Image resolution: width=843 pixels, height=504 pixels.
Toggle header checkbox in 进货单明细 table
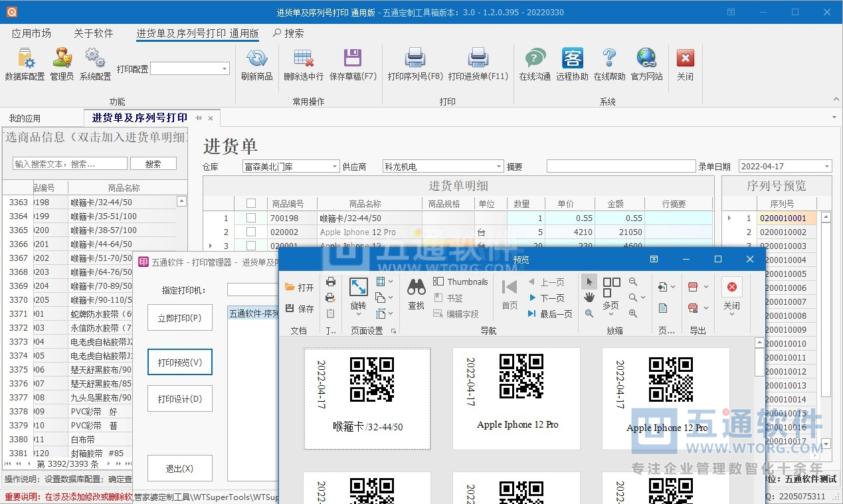251,203
